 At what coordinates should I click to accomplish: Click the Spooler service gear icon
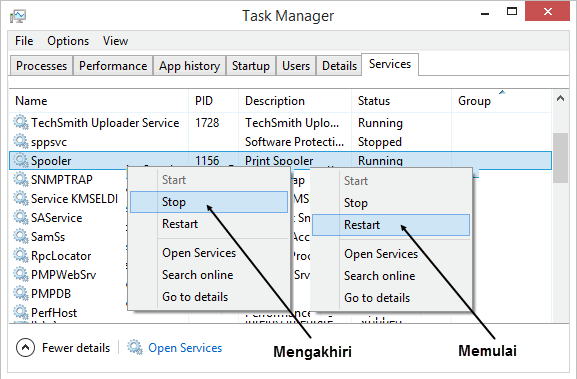[x=21, y=161]
